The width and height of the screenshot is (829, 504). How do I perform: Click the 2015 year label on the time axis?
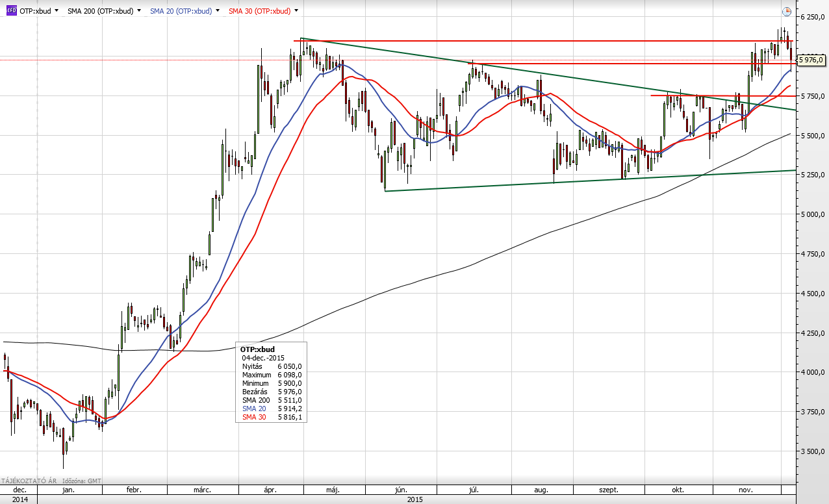[415, 499]
